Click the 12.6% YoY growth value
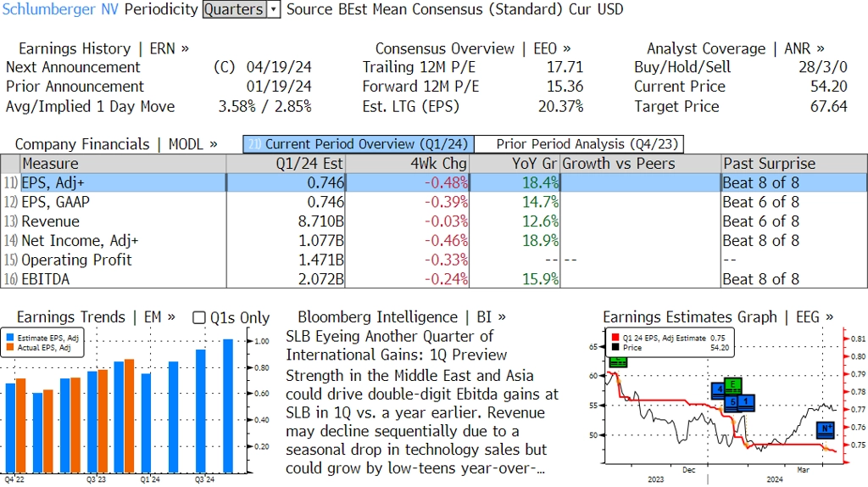868x487 pixels. point(540,221)
